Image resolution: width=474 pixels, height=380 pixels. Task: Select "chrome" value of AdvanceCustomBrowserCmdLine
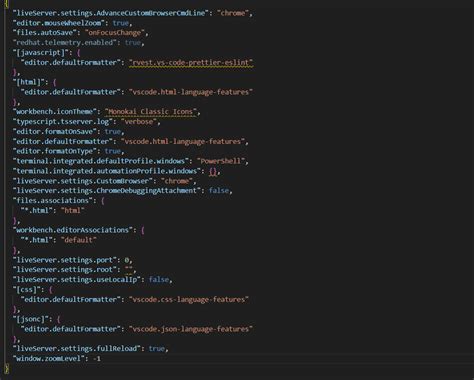[x=233, y=13]
